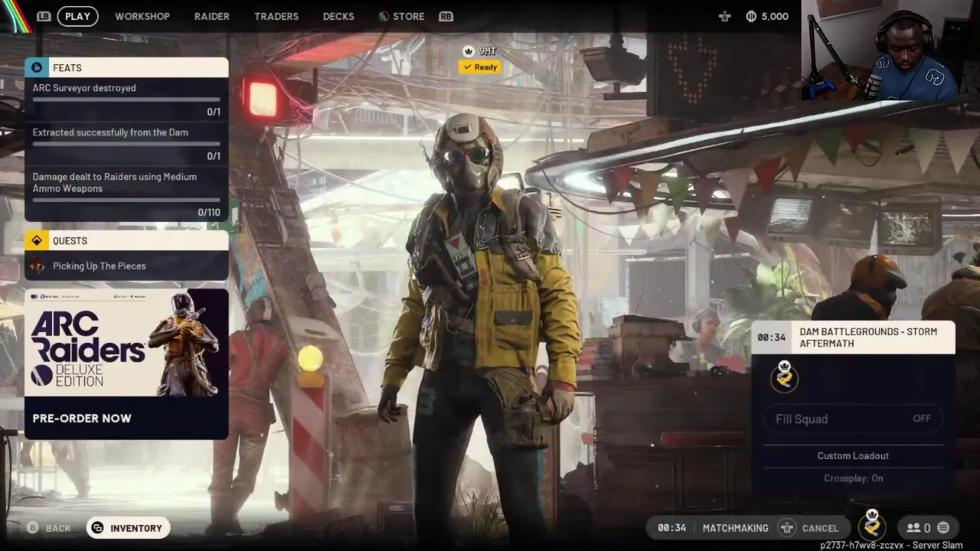
Task: Click Medium Ammo Weapons damage progress bar
Action: (126, 200)
